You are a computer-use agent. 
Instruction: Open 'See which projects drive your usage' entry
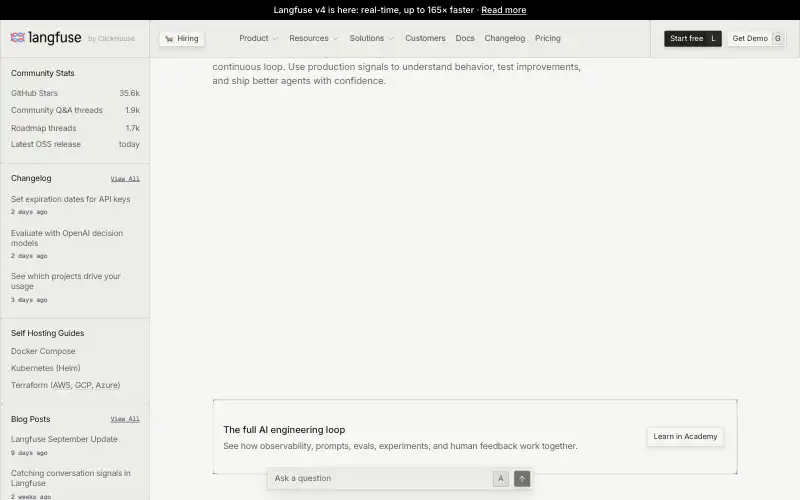(x=65, y=281)
